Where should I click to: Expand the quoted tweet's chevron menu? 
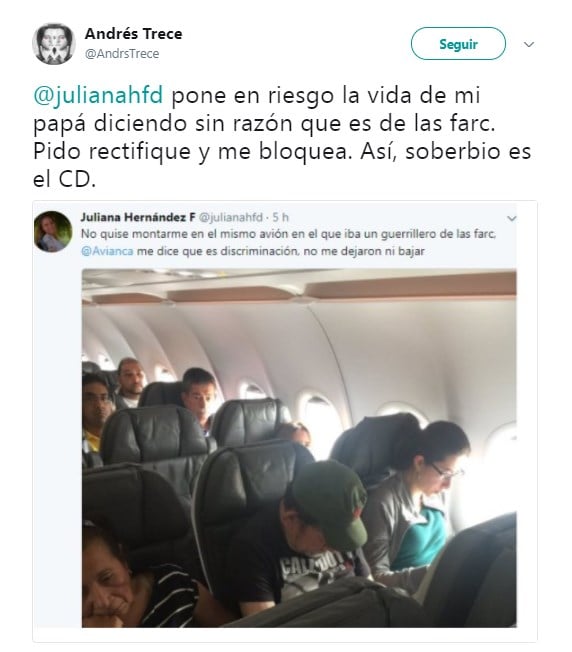512,218
